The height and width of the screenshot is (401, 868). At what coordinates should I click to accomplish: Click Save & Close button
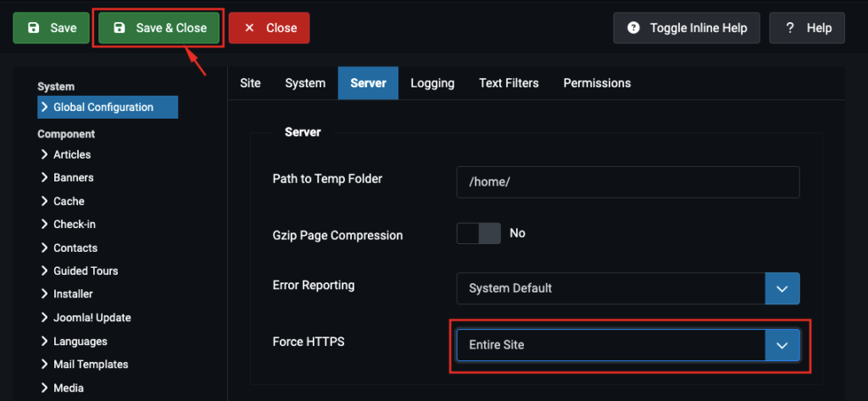coord(159,28)
